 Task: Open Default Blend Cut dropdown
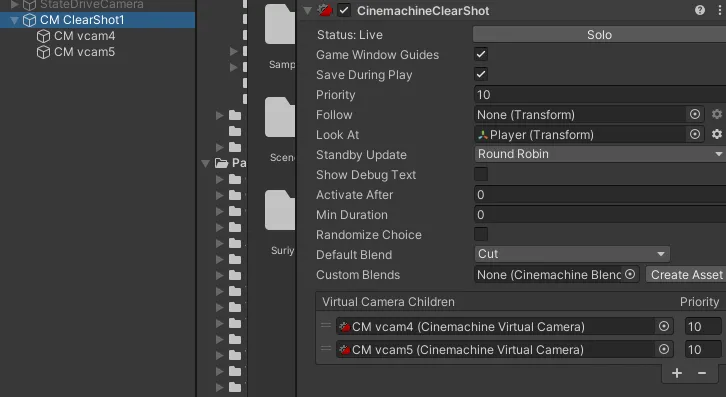(x=572, y=254)
